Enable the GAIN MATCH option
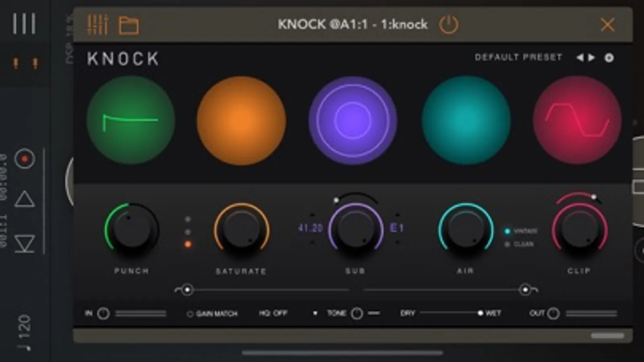Viewport: 644px width, 362px height. click(x=212, y=313)
